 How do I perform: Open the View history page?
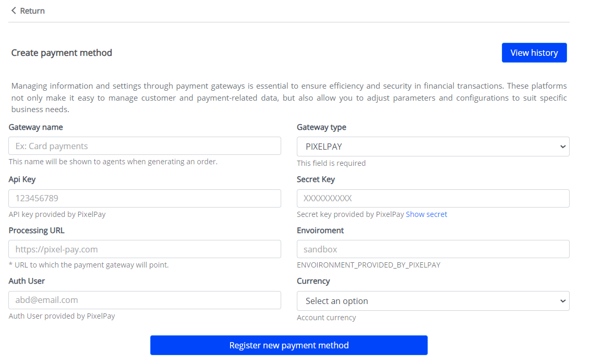(534, 53)
